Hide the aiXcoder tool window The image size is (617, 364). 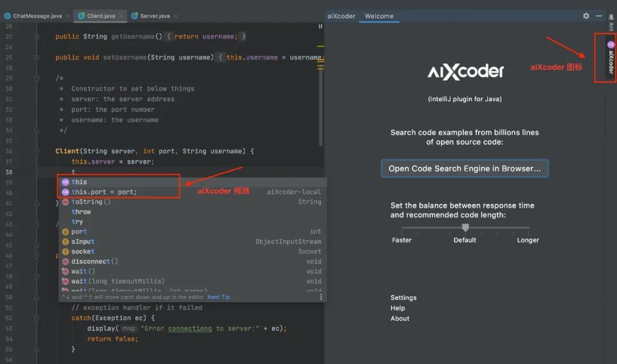tap(599, 16)
